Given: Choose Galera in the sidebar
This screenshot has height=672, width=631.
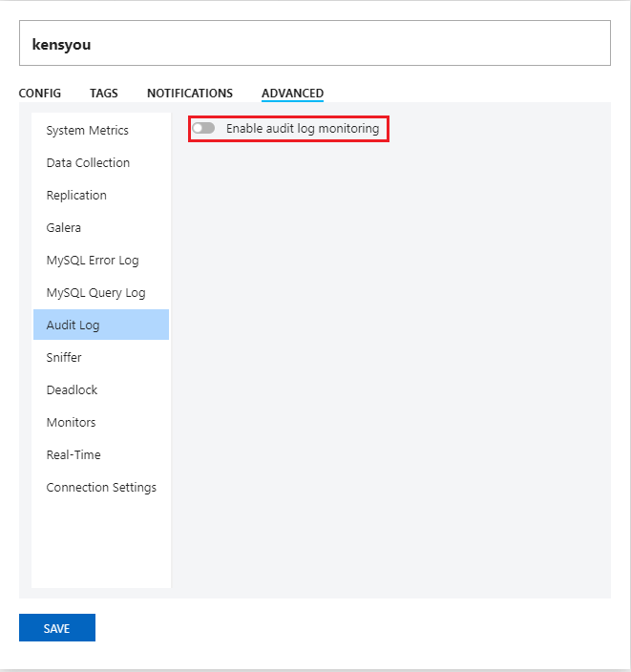Looking at the screenshot, I should pos(101,227).
